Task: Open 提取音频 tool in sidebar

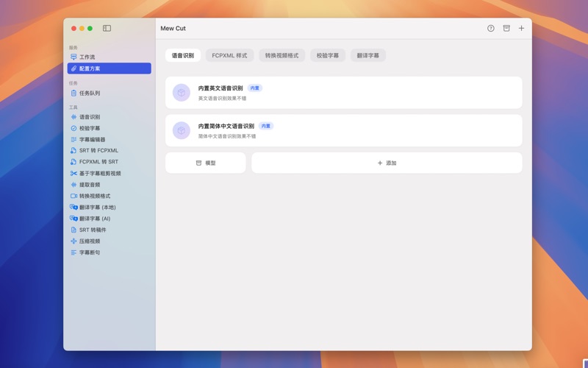Action: 109,185
